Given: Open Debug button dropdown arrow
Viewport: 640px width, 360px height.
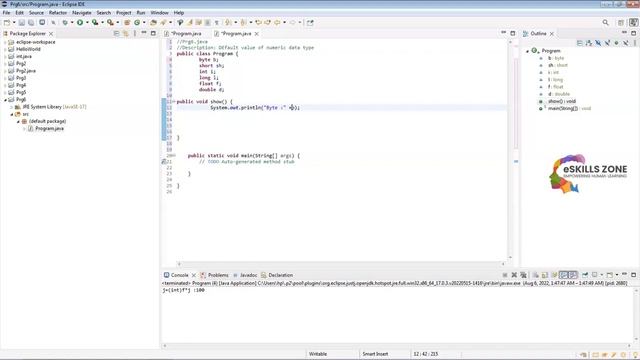Looking at the screenshot, I should 72,23.
